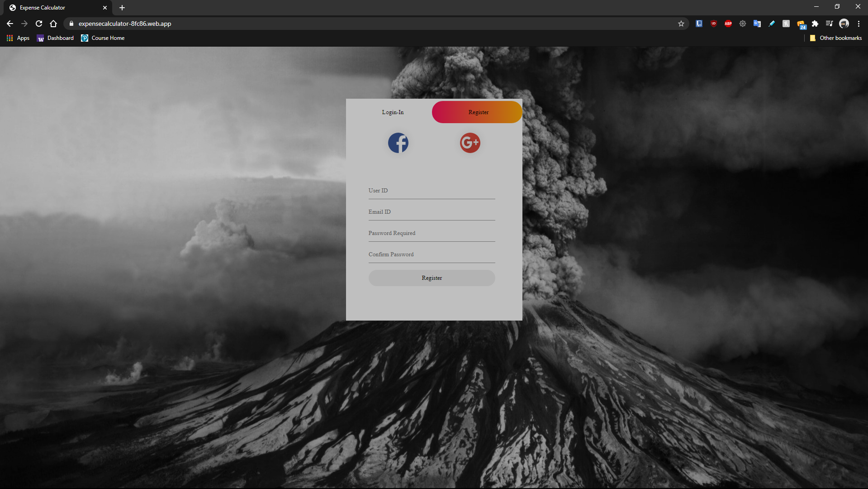
Task: Open the Chrome three-dot menu
Action: [859, 24]
